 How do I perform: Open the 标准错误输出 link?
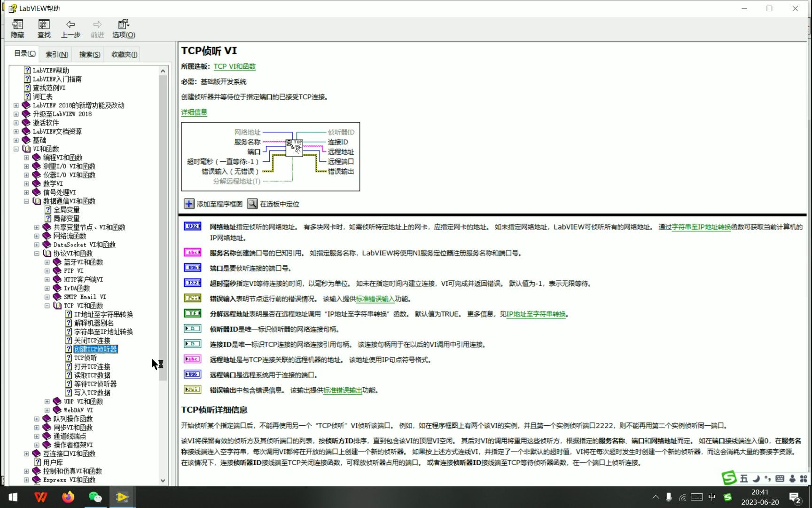click(x=343, y=390)
